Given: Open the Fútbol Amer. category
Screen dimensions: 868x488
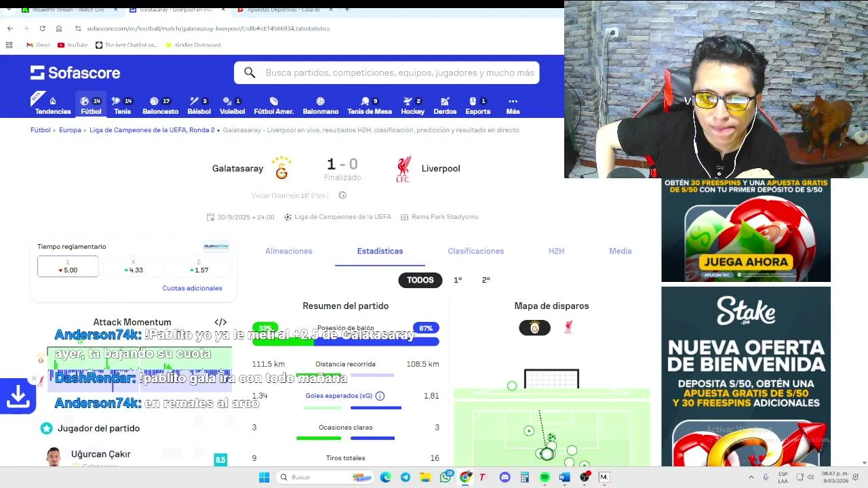Looking at the screenshot, I should tap(273, 105).
